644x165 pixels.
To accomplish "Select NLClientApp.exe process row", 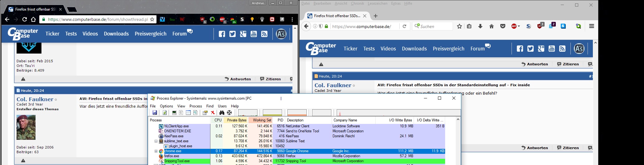I will click(x=296, y=126).
